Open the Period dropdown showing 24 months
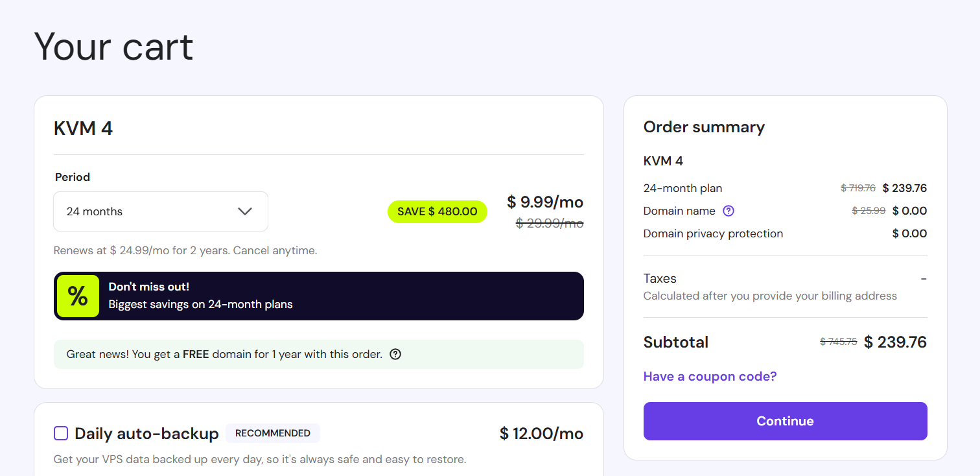980x476 pixels. click(160, 211)
